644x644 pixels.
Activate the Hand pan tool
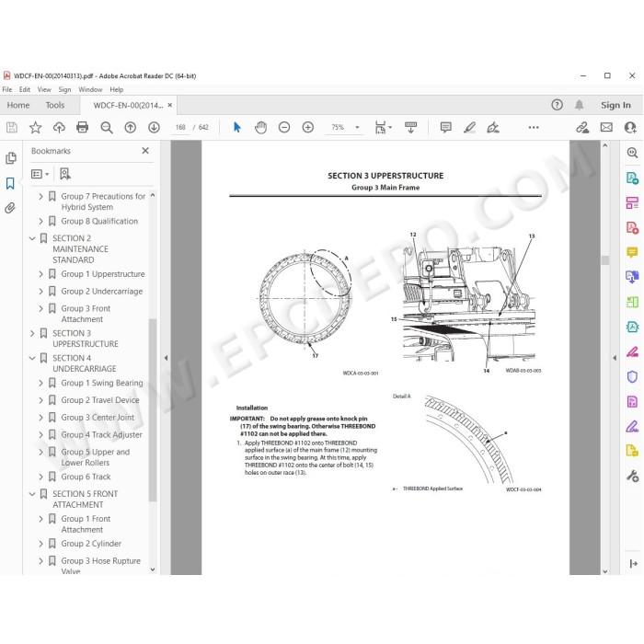coord(260,127)
